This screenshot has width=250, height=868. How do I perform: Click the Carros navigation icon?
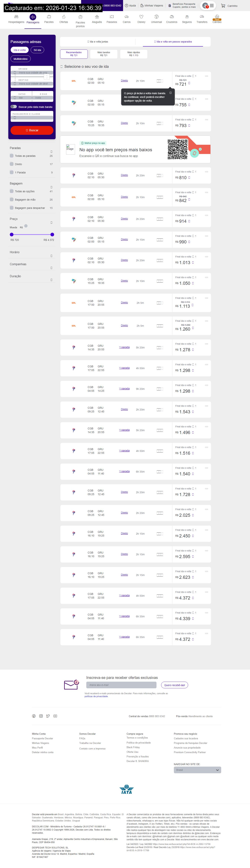click(x=126, y=17)
